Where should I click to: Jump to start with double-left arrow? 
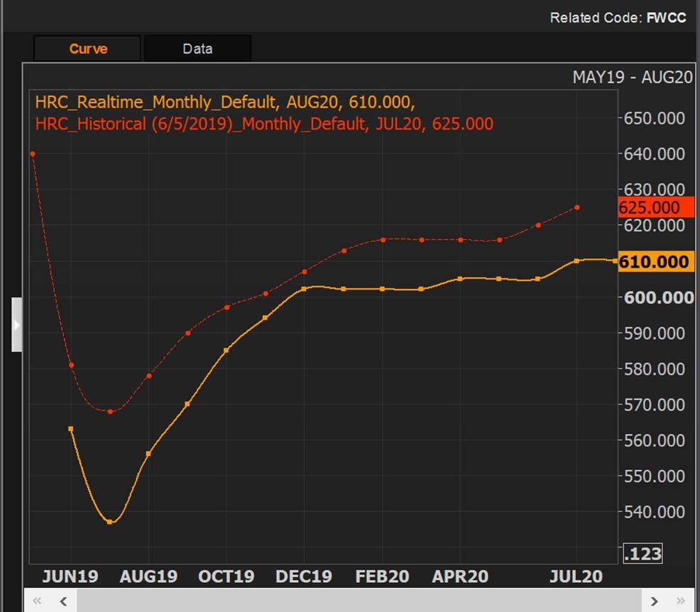point(38,601)
